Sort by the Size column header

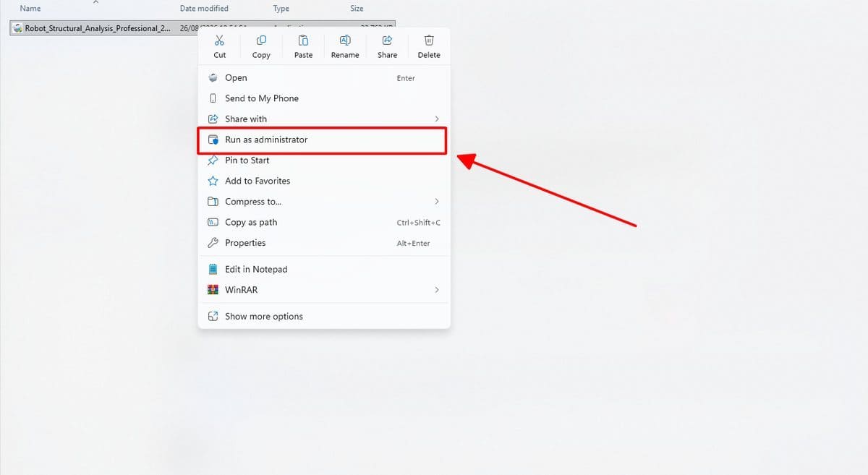pos(357,9)
